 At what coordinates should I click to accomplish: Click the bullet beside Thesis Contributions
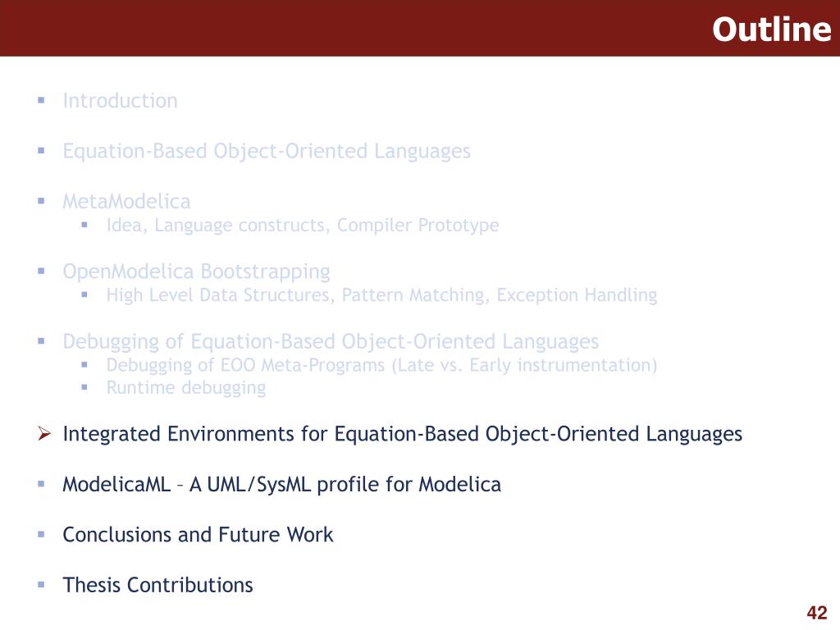click(41, 584)
